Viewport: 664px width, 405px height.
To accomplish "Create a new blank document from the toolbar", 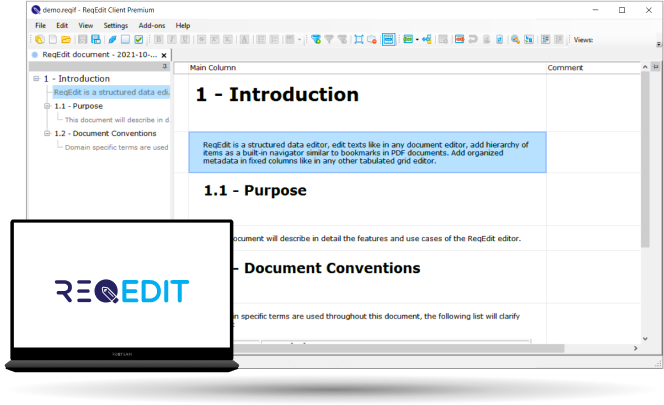I will [x=53, y=39].
